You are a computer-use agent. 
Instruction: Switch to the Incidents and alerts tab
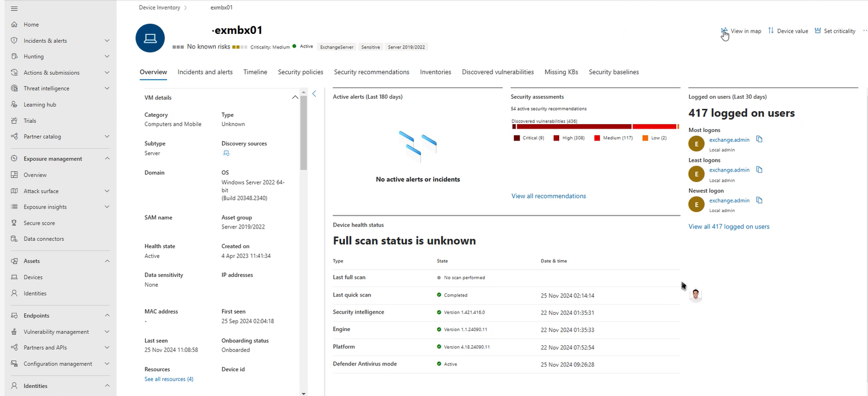tap(205, 72)
